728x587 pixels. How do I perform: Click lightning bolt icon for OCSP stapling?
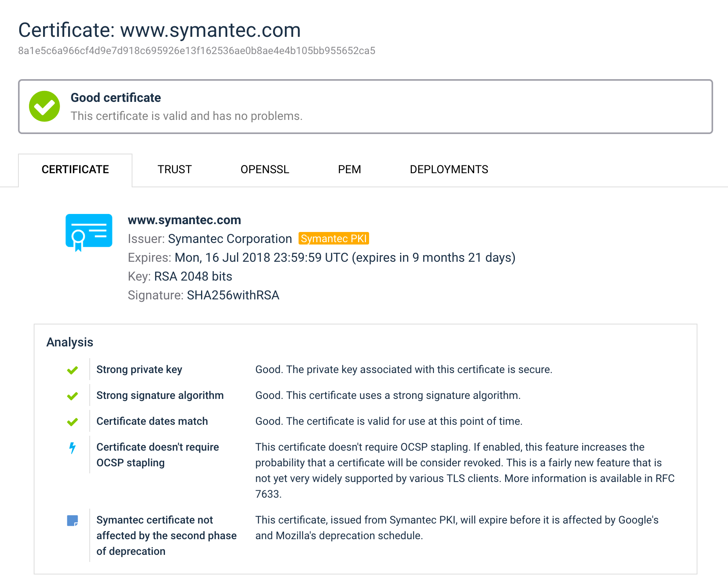[x=72, y=448]
